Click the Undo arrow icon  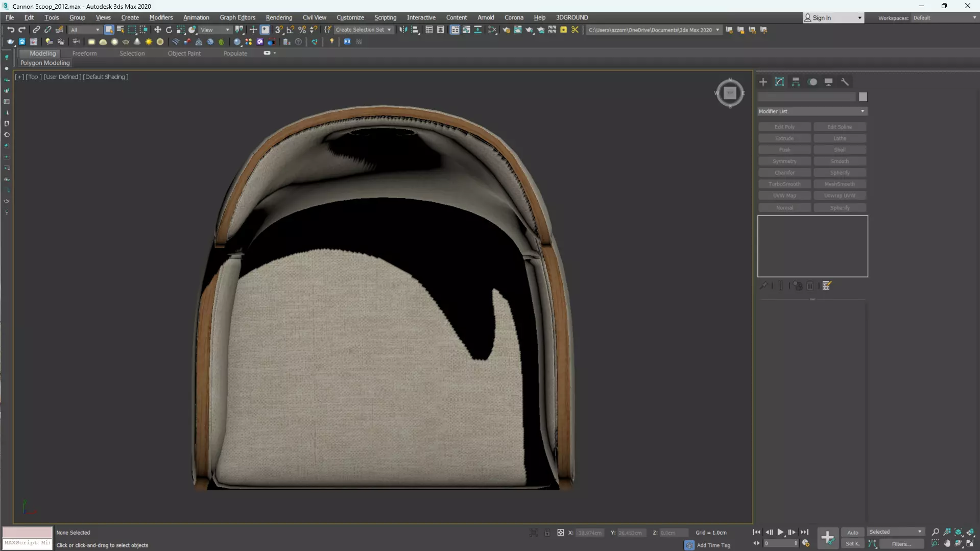pos(10,30)
